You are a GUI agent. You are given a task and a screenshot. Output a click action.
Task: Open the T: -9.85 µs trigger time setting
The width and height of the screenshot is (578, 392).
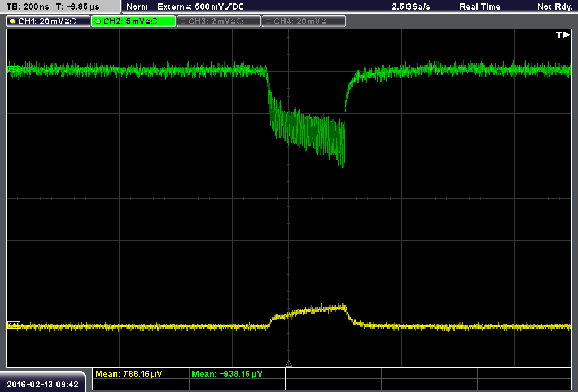77,7
